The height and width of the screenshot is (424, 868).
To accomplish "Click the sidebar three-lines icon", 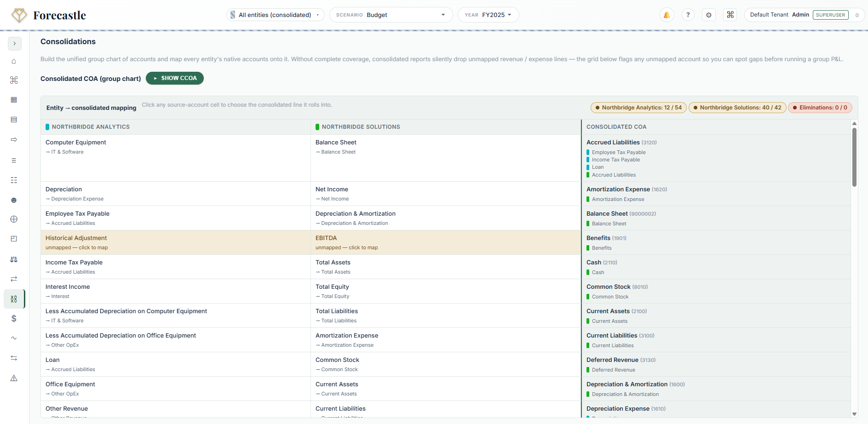I will coord(14,160).
